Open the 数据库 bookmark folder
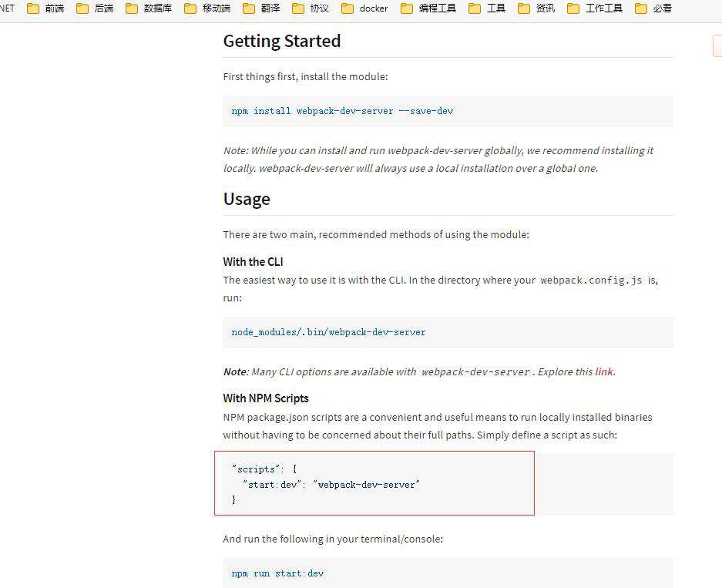The width and height of the screenshot is (722, 588). pos(149,8)
